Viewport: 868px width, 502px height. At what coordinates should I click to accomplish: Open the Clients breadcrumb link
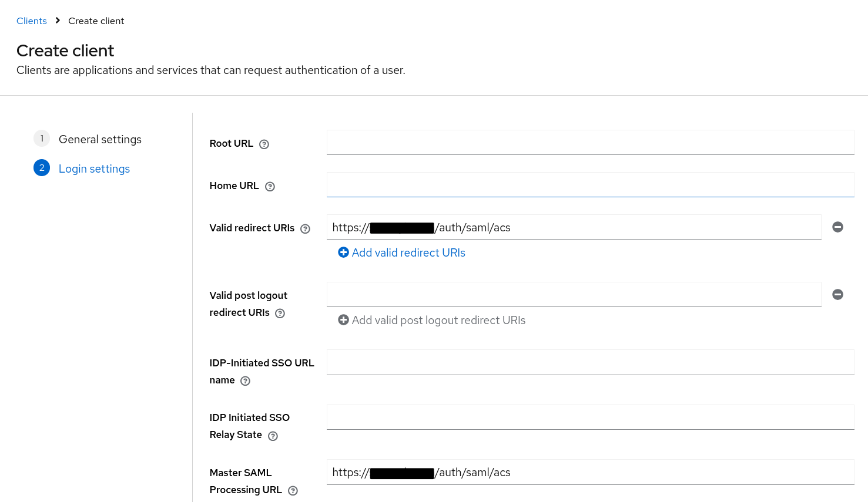(31, 21)
